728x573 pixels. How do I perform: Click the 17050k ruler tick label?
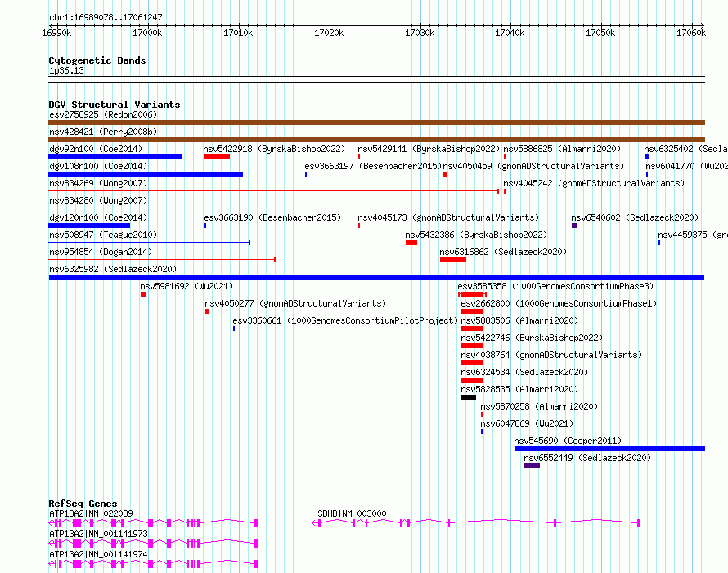click(600, 33)
